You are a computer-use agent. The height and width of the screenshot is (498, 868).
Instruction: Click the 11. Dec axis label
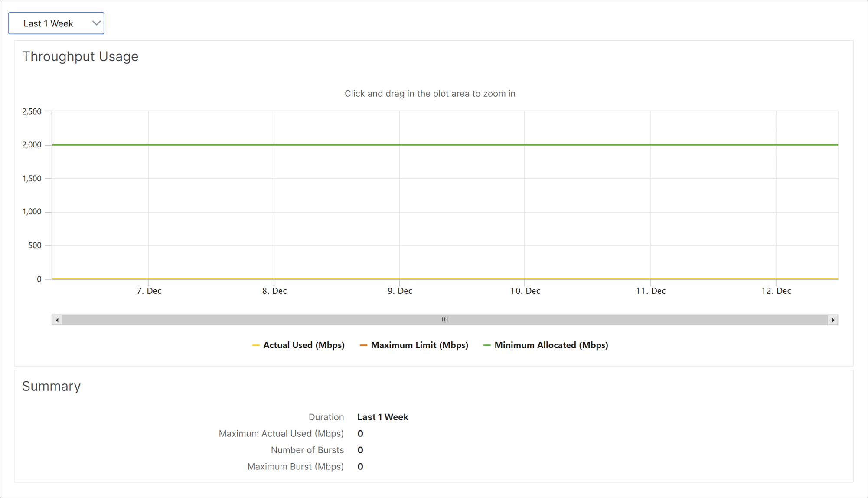tap(651, 291)
